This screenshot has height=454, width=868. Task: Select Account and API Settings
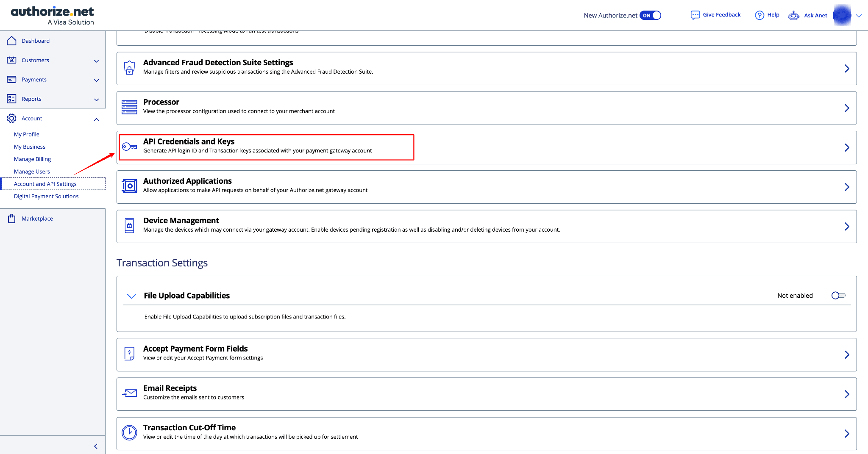[x=45, y=184]
